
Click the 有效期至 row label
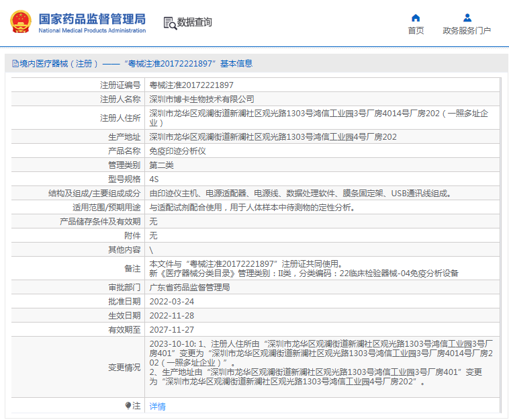tap(124, 330)
